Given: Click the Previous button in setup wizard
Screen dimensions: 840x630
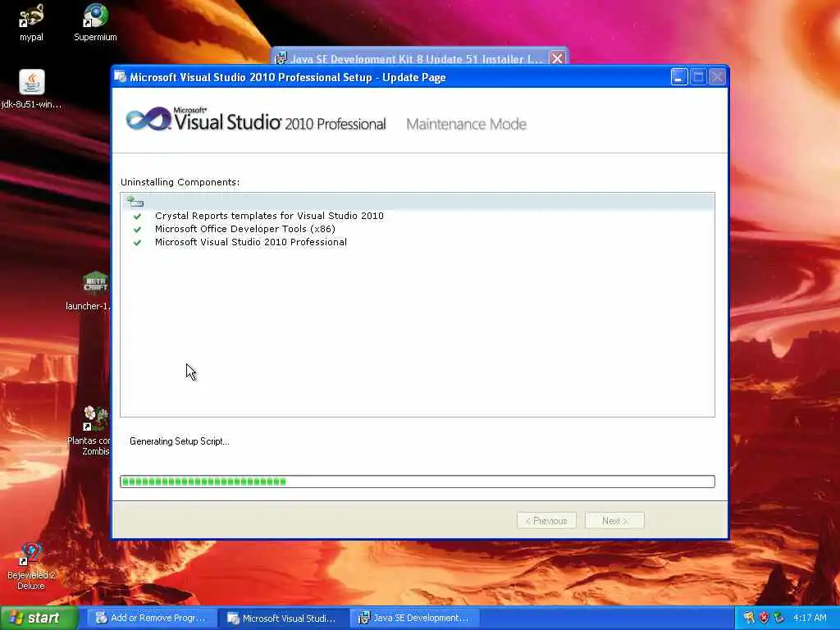Looking at the screenshot, I should click(x=546, y=521).
